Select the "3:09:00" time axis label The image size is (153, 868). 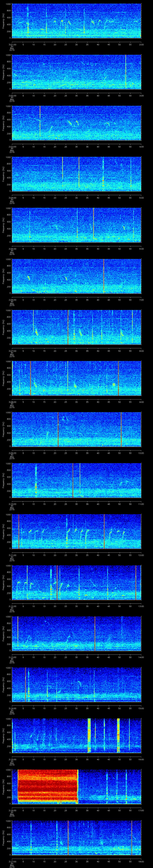tap(12, 453)
